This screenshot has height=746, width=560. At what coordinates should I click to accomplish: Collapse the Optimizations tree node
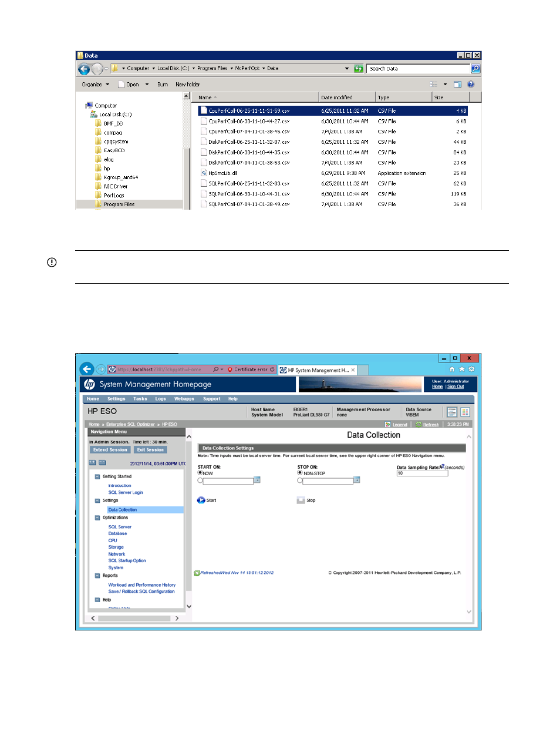tap(97, 518)
